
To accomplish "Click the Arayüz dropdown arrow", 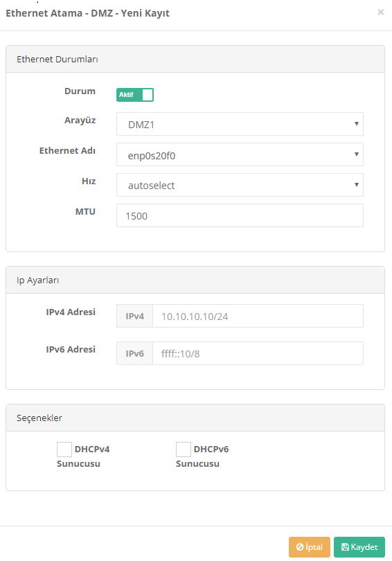I will [x=356, y=124].
